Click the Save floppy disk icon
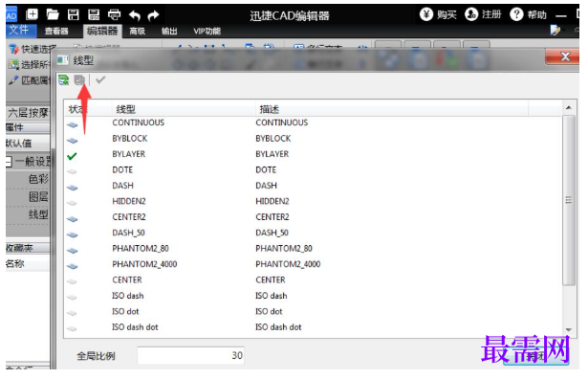This screenshot has height=379, width=588. [73, 14]
